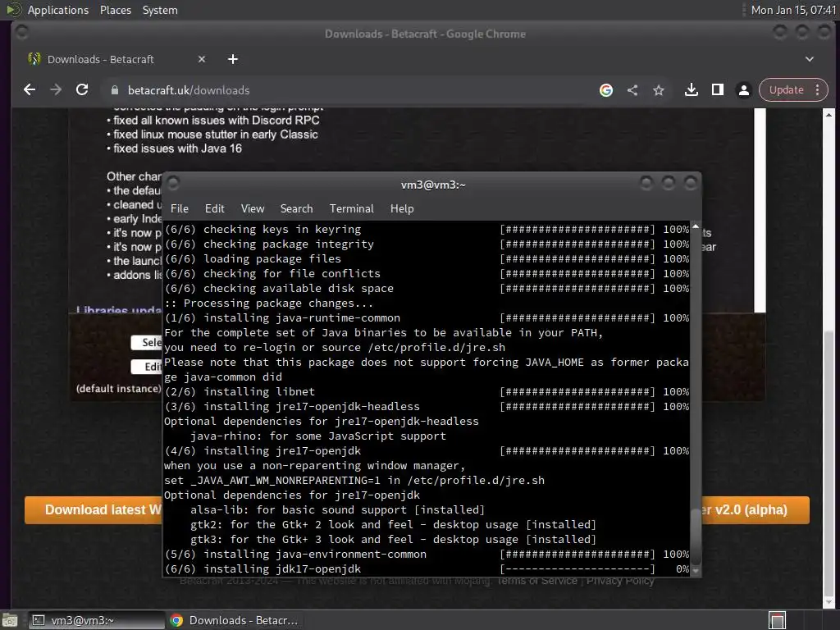Open Chrome downloads tray icon
840x630 pixels.
[691, 90]
